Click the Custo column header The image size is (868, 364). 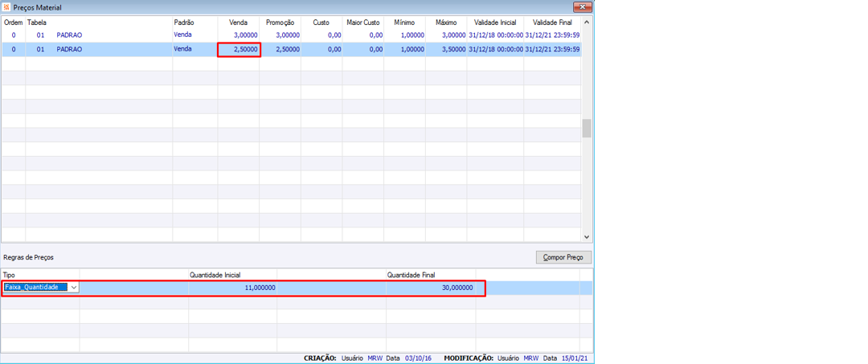(321, 22)
